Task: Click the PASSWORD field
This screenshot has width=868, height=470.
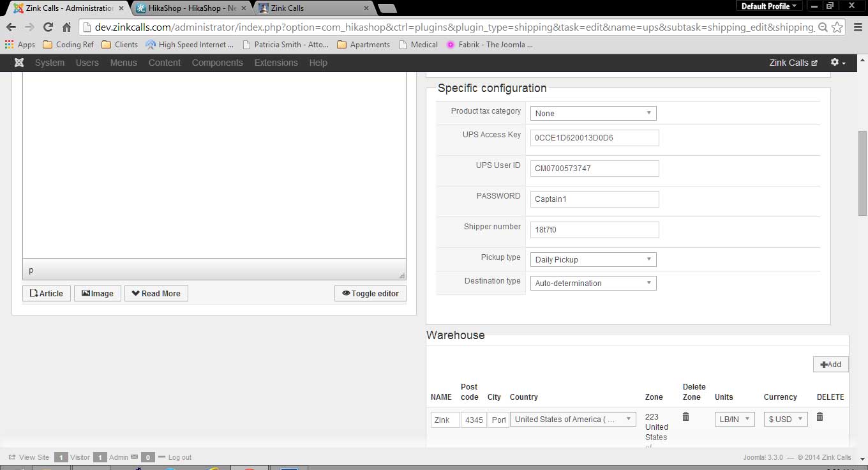Action: point(595,199)
